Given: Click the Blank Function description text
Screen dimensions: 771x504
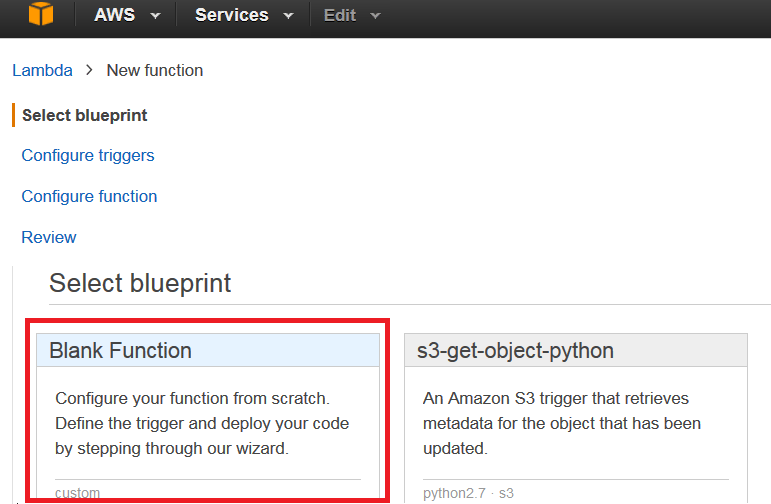Looking at the screenshot, I should [202, 423].
